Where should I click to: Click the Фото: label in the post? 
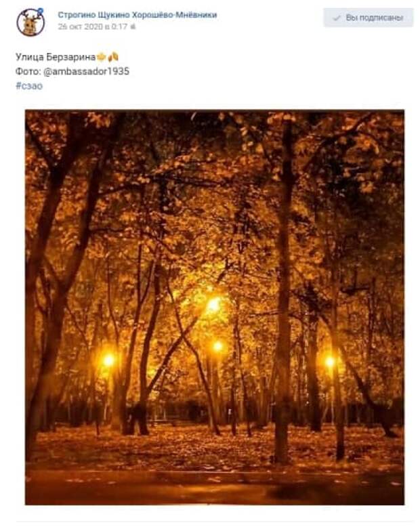click(x=28, y=71)
